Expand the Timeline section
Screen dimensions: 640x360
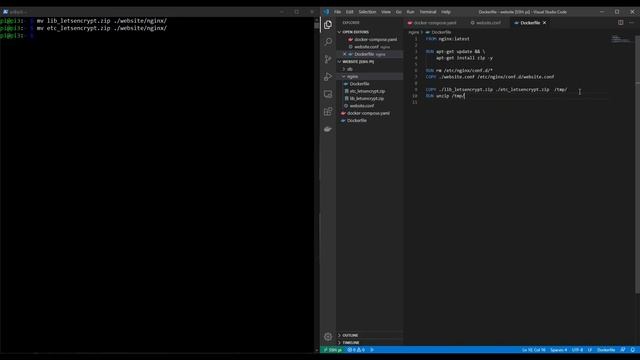pos(351,342)
